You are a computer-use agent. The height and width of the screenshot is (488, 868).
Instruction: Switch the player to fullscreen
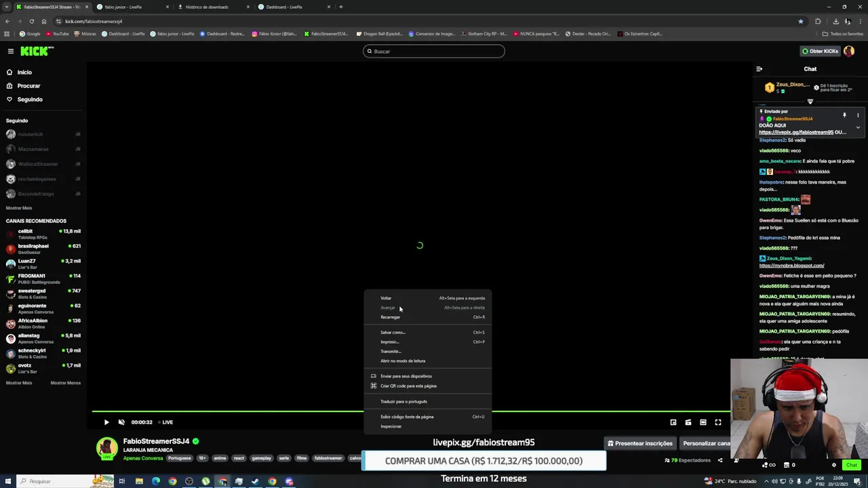pyautogui.click(x=718, y=422)
